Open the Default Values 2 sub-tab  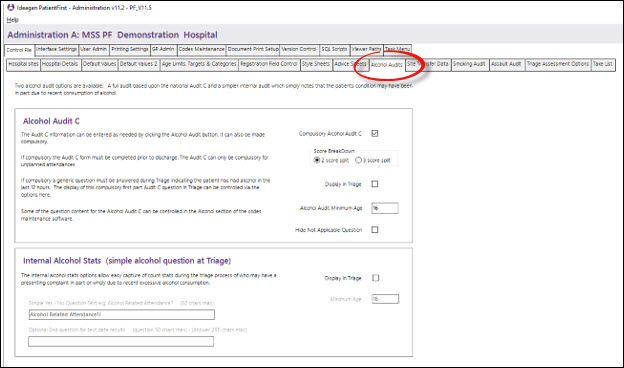(138, 64)
